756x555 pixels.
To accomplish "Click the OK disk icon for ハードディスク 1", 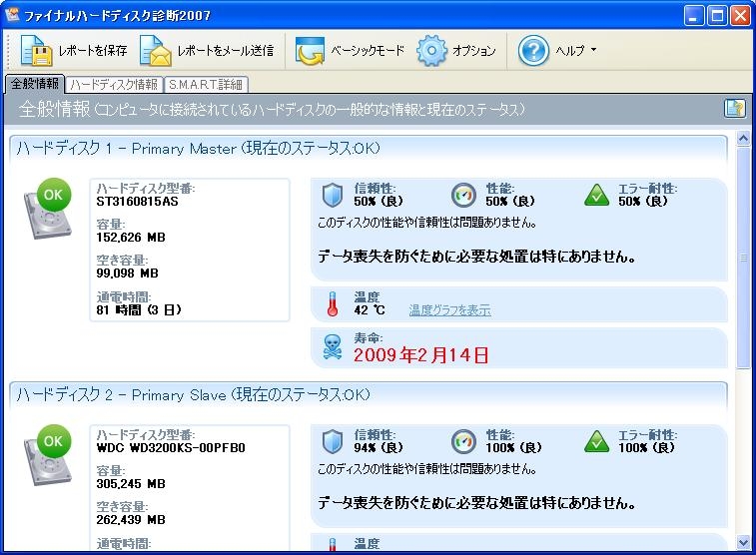I will [x=48, y=208].
